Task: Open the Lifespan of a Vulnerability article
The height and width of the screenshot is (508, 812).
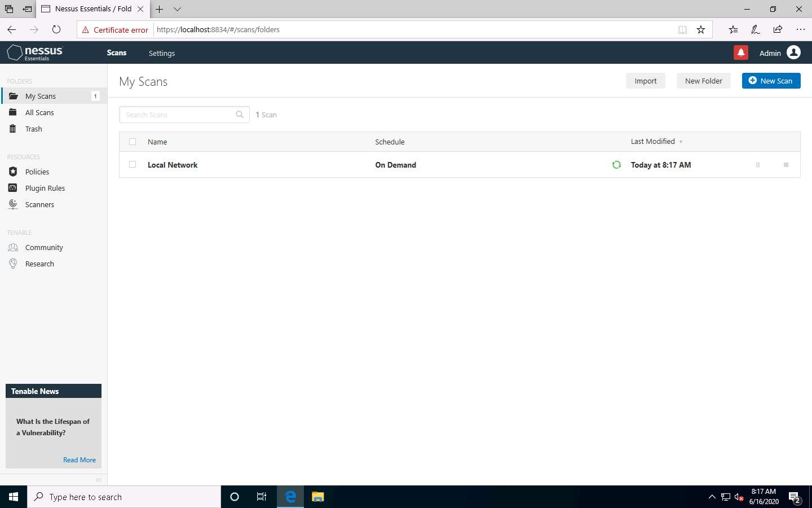Action: click(53, 427)
